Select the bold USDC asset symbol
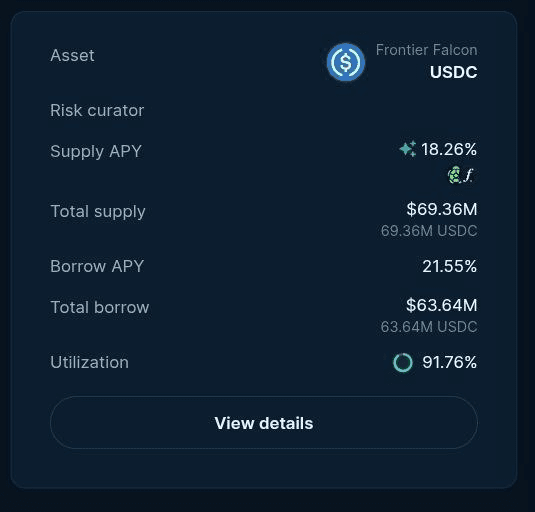 (453, 72)
